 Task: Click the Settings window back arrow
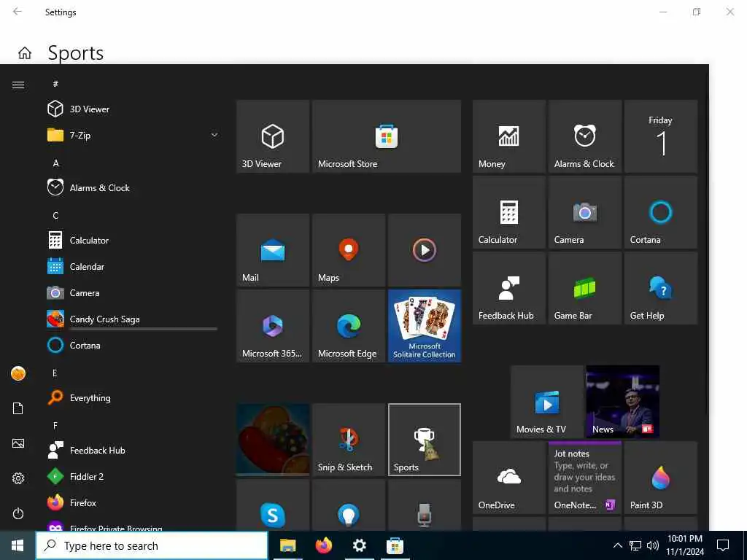point(18,12)
